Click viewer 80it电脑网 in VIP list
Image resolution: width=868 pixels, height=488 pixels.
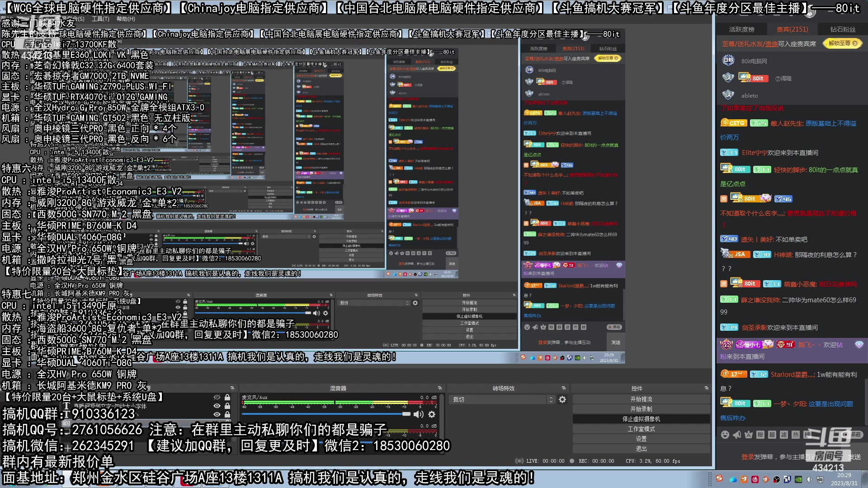[x=754, y=61]
